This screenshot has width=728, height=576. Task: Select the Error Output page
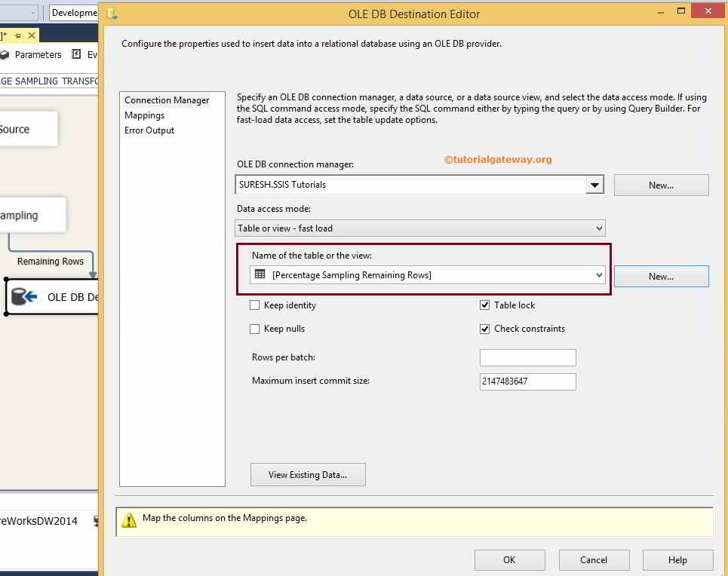tap(149, 130)
